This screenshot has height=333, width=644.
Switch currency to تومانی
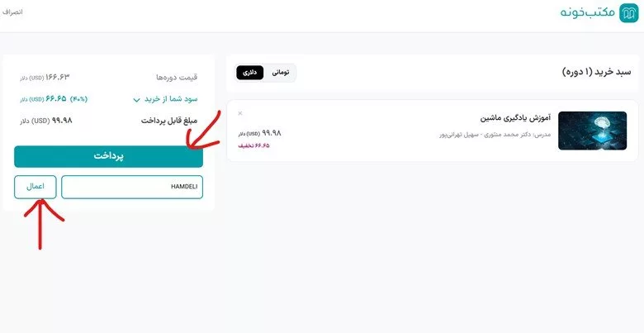281,73
